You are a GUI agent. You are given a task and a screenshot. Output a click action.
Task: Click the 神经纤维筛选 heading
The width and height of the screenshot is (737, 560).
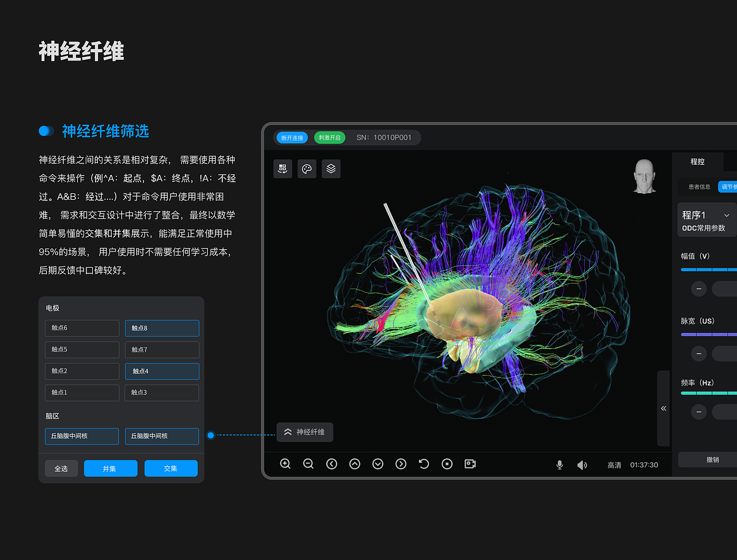(105, 131)
